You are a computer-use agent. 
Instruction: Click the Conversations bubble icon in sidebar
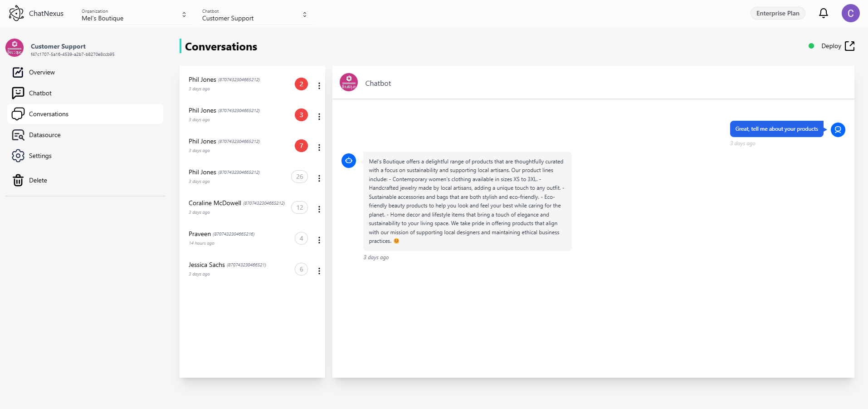18,114
